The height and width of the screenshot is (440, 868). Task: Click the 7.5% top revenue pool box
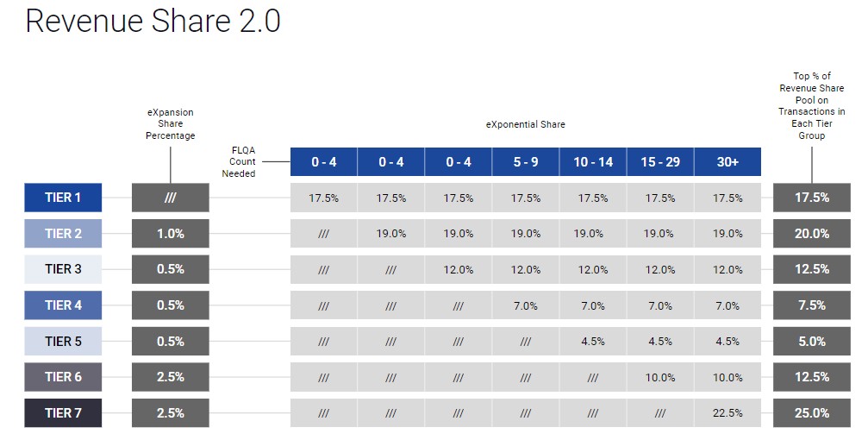tap(811, 305)
